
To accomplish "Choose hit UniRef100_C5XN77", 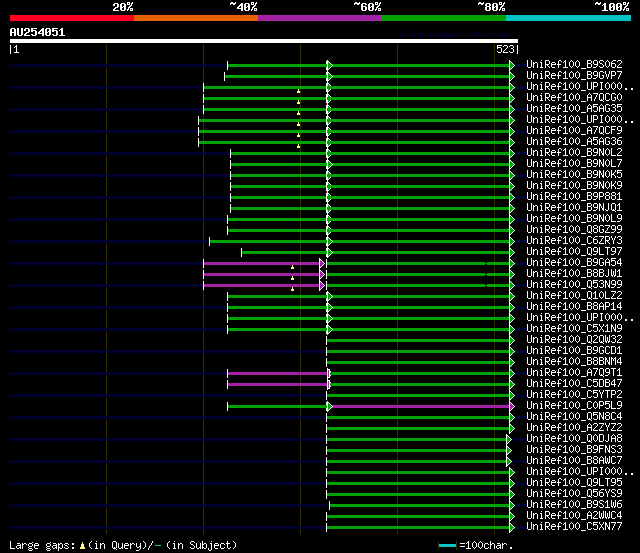I will [x=574, y=527].
